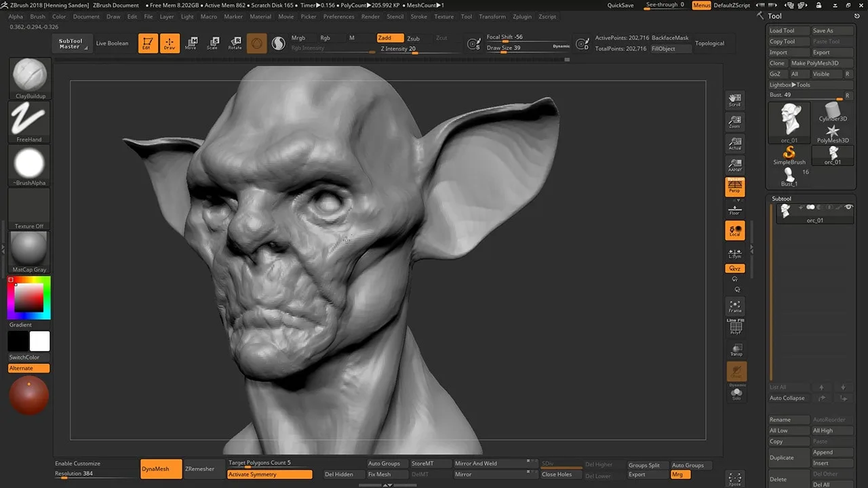Select the Scale mode icon
Viewport: 868px width, 488px height.
[213, 43]
